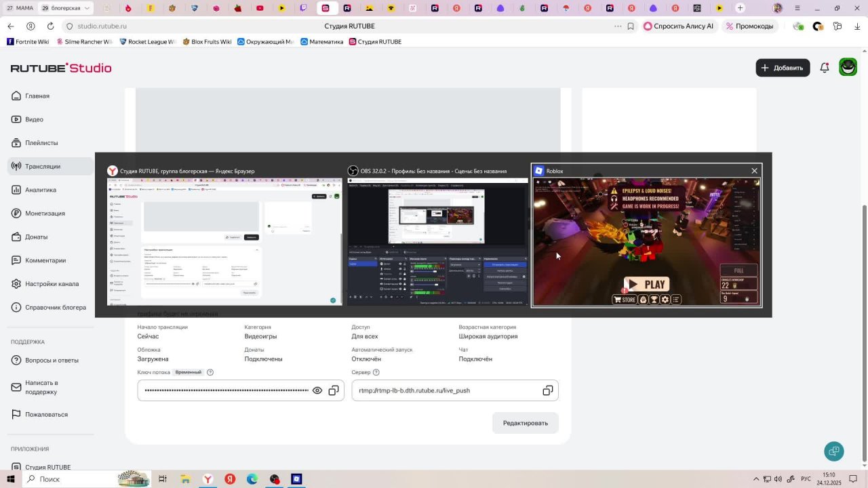Screen dimensions: 868x488
Task: Open OBS Studio from the taskbar
Action: (x=274, y=479)
